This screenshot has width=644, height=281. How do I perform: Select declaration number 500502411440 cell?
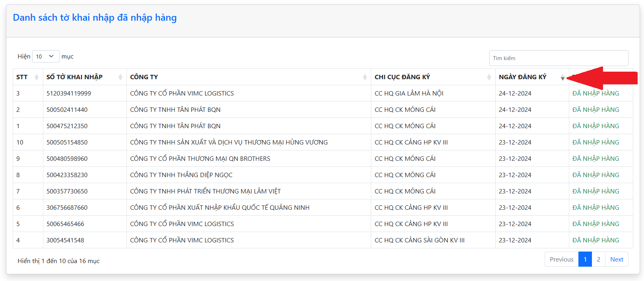coord(67,110)
